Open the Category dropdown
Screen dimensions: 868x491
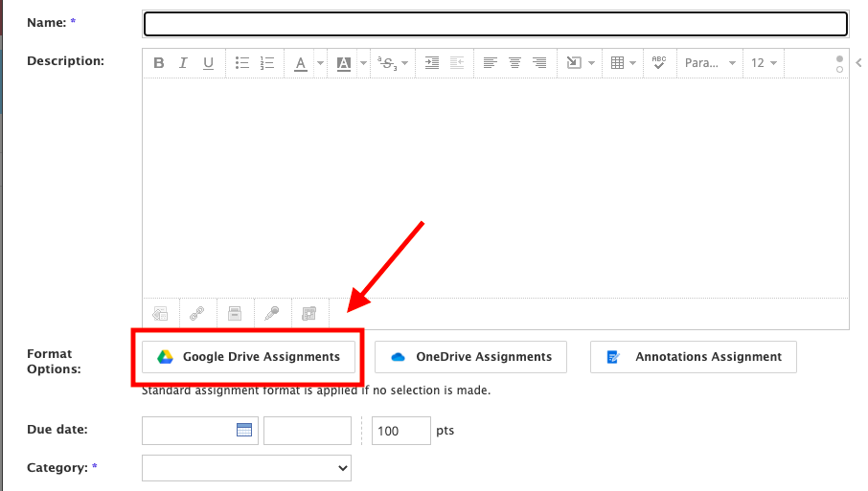(x=246, y=468)
